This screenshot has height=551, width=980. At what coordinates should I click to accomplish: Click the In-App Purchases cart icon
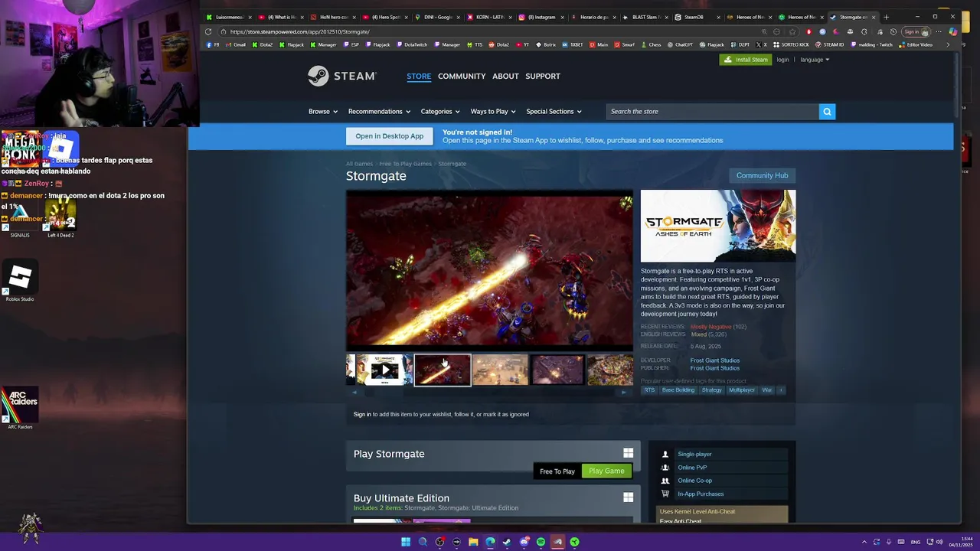[665, 494]
